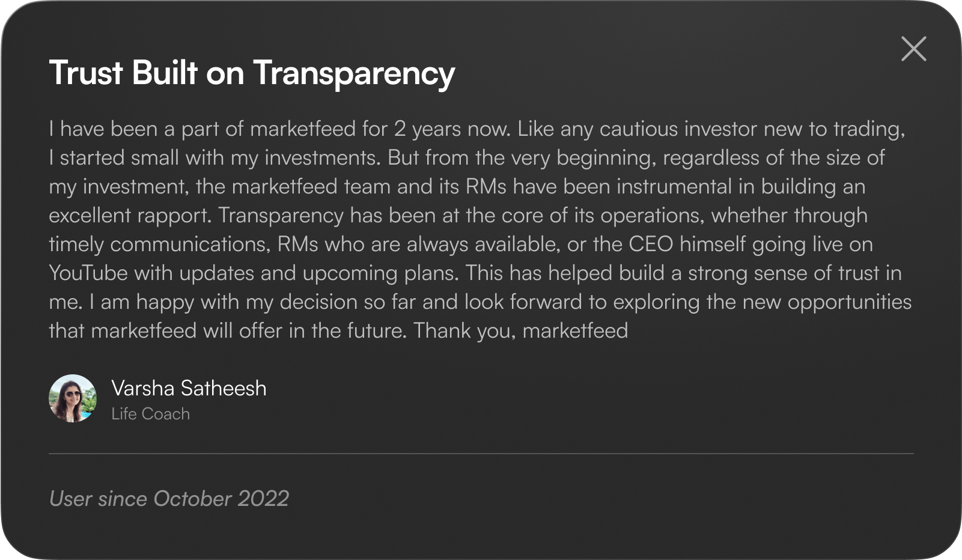
Task: Click the phrase timely communications
Action: [x=159, y=245]
